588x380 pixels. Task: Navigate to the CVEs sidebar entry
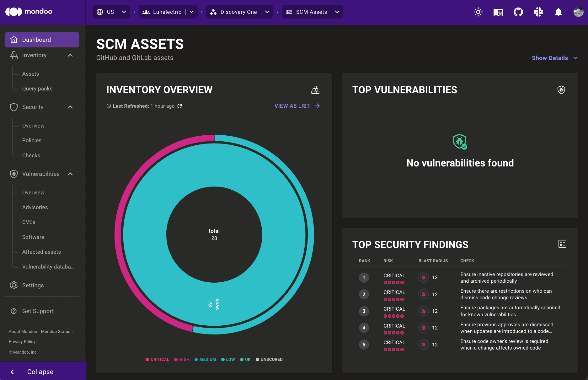click(28, 222)
